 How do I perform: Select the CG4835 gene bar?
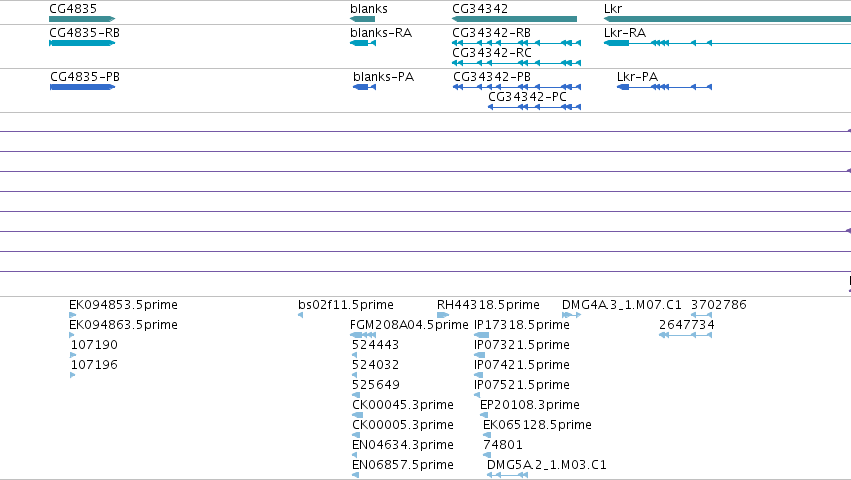point(82,19)
